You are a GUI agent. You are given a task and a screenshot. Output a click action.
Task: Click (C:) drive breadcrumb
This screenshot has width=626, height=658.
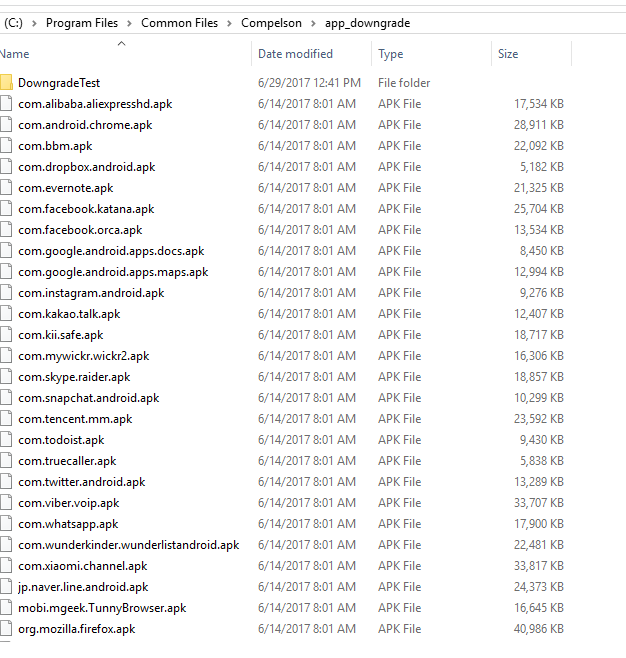[13, 23]
